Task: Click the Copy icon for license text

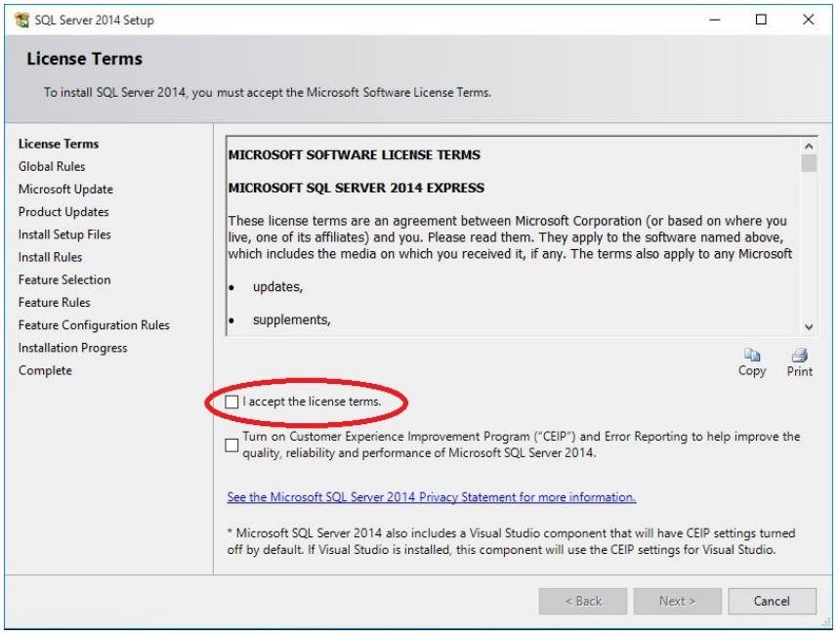Action: (x=752, y=355)
